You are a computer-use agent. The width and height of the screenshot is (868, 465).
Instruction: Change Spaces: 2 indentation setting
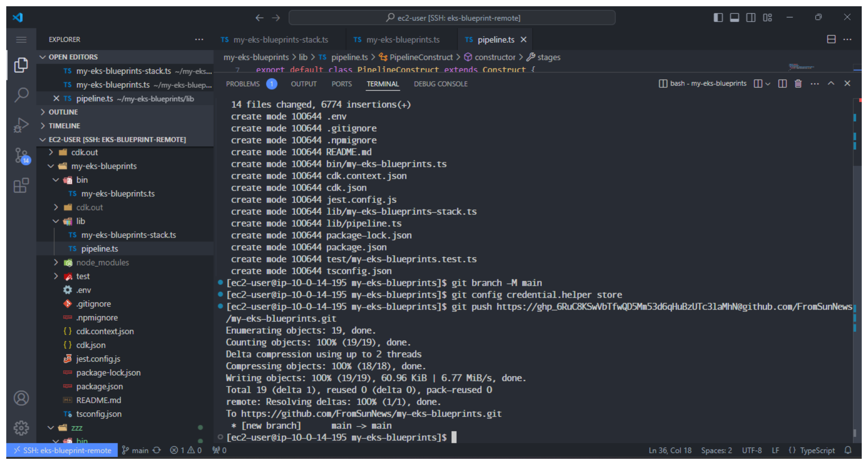716,450
